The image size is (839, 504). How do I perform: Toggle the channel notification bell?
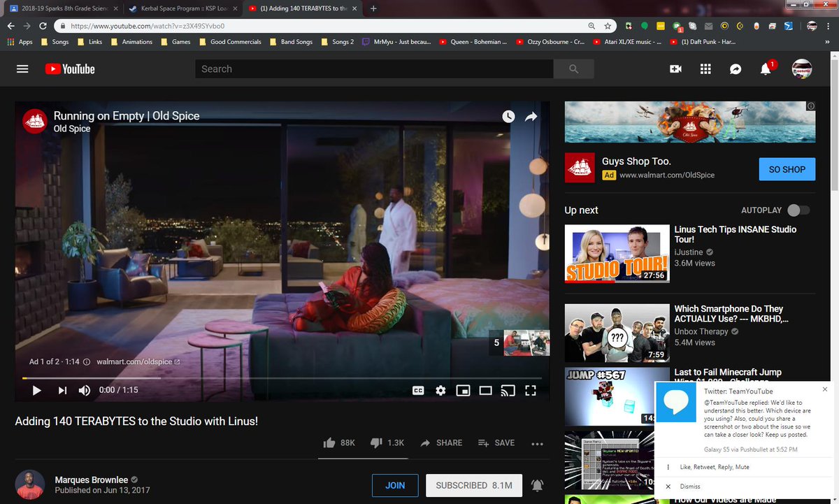tap(537, 485)
